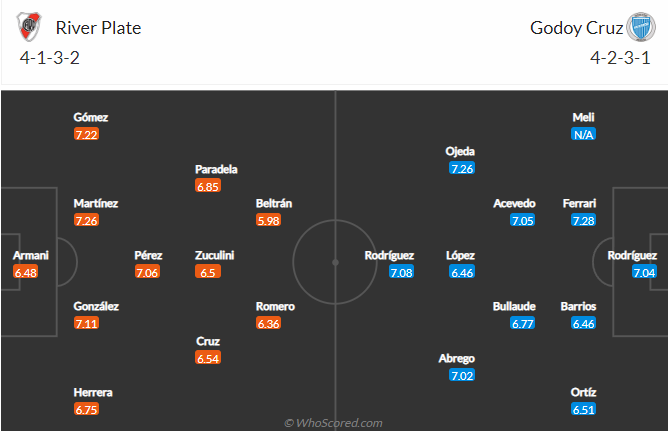Screen dimensions: 668x431
Task: Select player Martínez rated 7.26
Action: 95,204
